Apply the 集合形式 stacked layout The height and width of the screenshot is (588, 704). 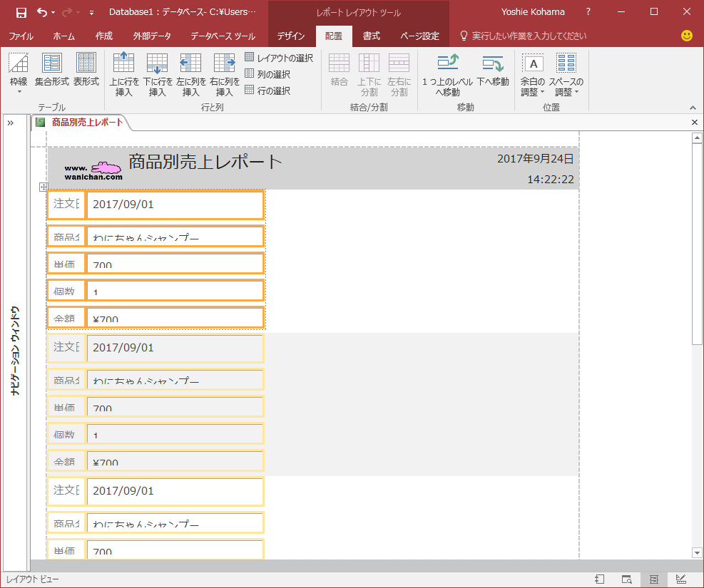pyautogui.click(x=52, y=70)
